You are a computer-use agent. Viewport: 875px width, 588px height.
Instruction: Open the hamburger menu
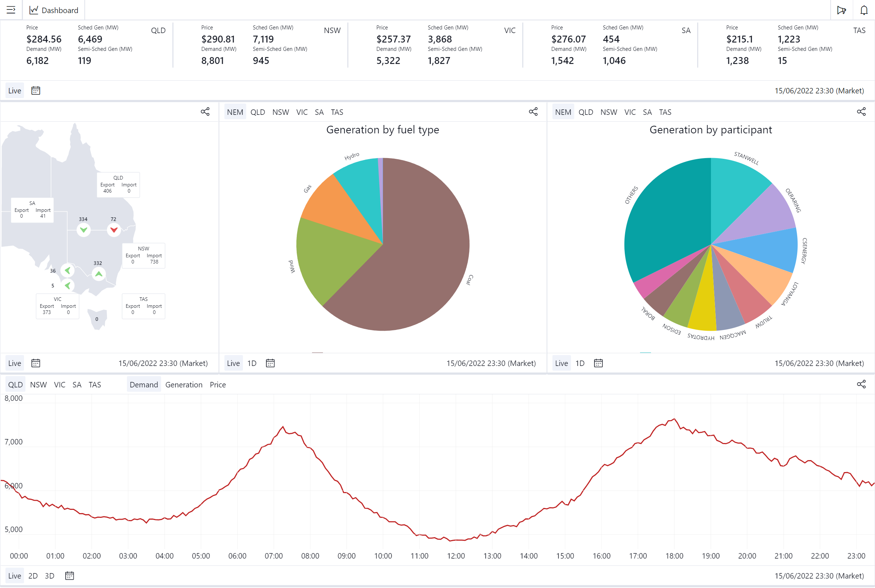click(11, 10)
